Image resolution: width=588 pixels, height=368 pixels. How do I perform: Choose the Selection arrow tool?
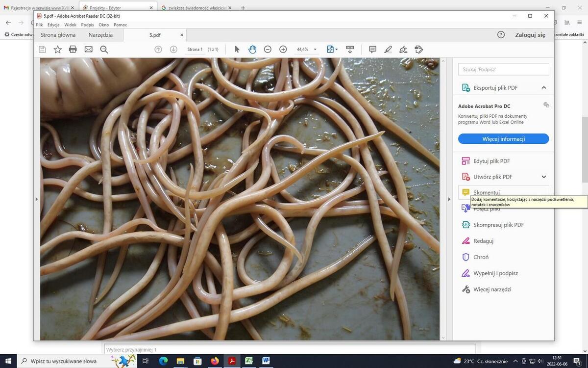[237, 49]
